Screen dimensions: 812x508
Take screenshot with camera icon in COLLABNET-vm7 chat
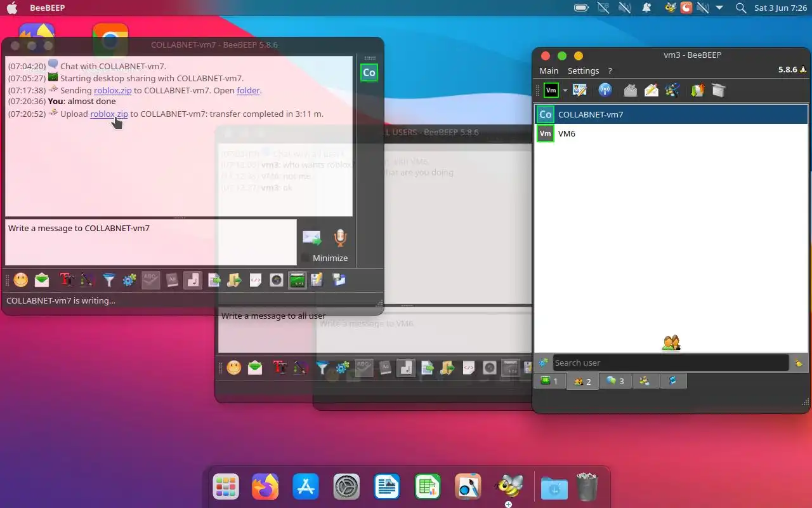pyautogui.click(x=277, y=279)
